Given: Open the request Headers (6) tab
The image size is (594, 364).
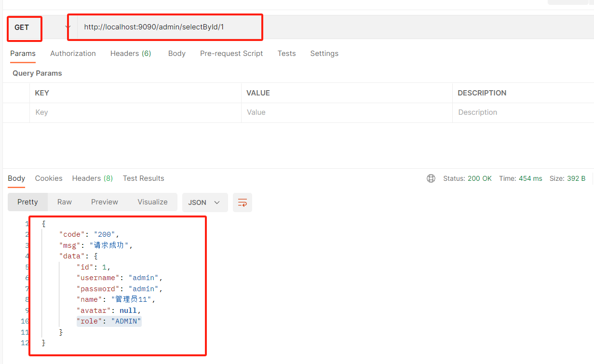Looking at the screenshot, I should (131, 54).
